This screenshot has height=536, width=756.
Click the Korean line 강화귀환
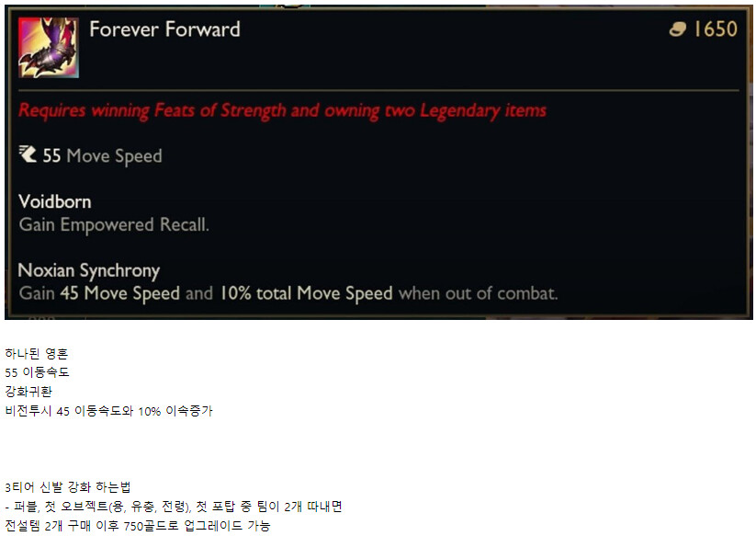28,392
